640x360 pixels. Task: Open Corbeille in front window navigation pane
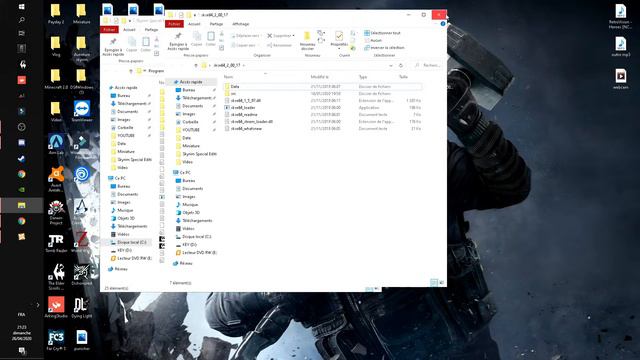tap(190, 122)
